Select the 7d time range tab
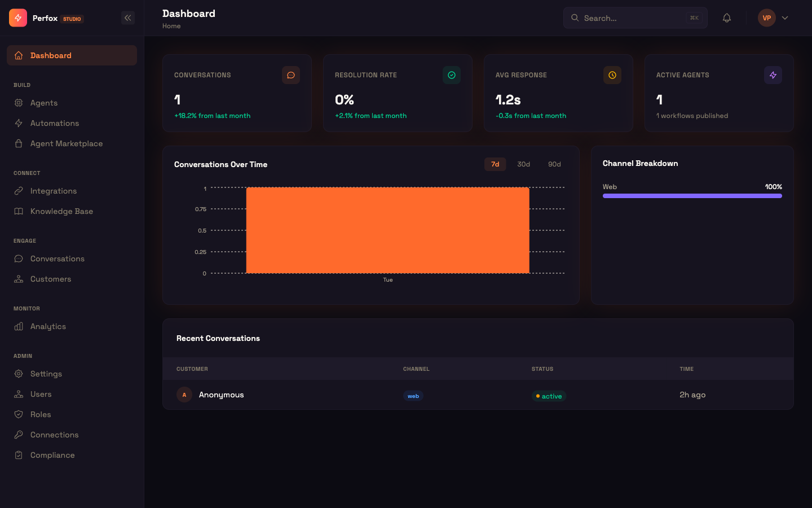Image resolution: width=812 pixels, height=508 pixels. click(495, 164)
